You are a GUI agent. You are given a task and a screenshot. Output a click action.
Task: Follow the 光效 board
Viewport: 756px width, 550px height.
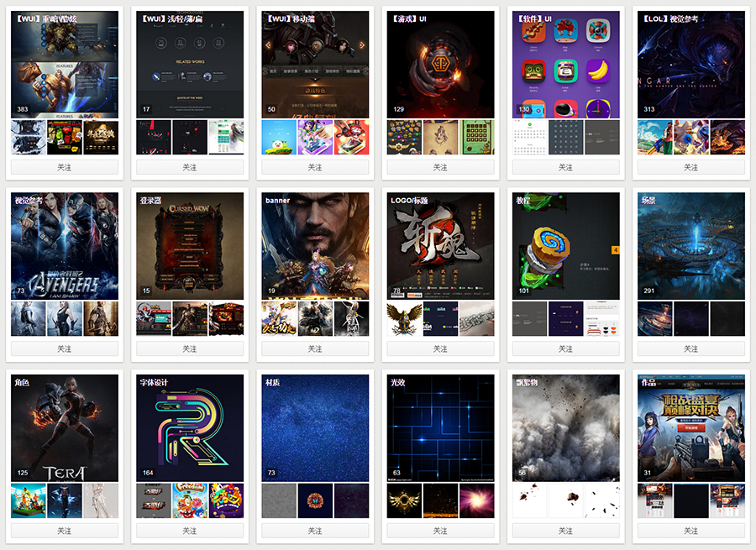click(x=440, y=531)
